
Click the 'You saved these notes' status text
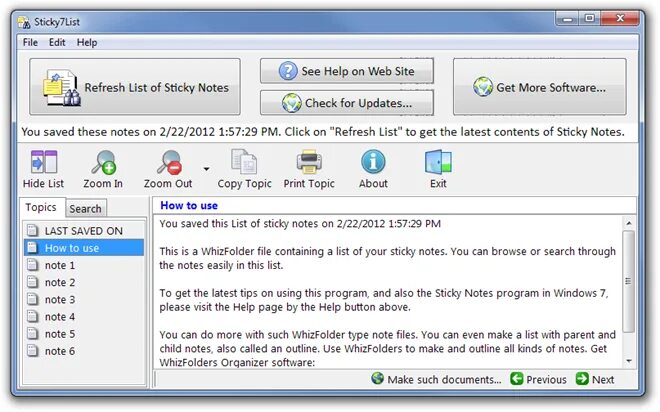[323, 132]
